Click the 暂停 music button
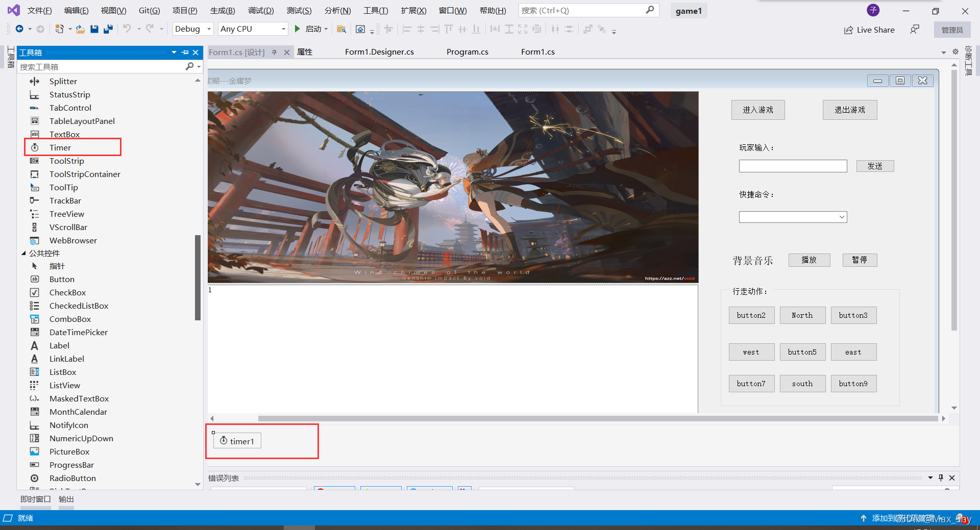 point(860,260)
